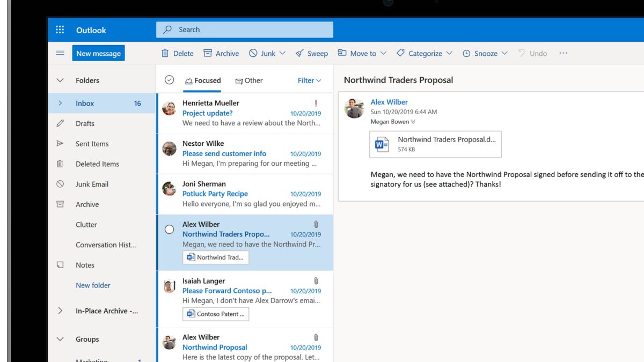Open Contoso Patent attachment chip in message list
644x362 pixels.
tap(216, 314)
